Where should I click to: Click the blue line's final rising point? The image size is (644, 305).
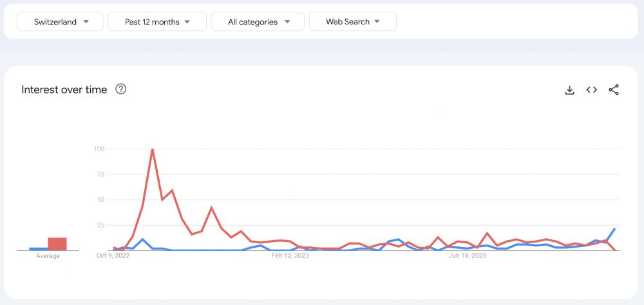[x=615, y=228]
